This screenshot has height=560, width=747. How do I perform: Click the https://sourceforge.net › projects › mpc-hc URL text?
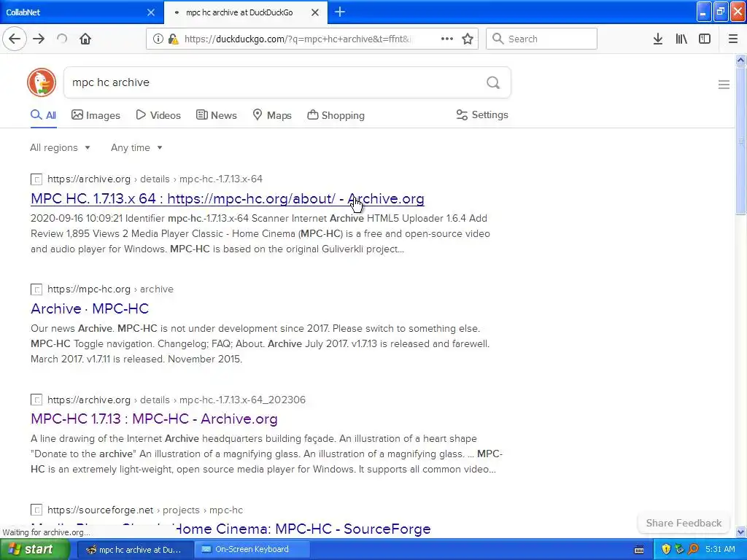(x=145, y=510)
